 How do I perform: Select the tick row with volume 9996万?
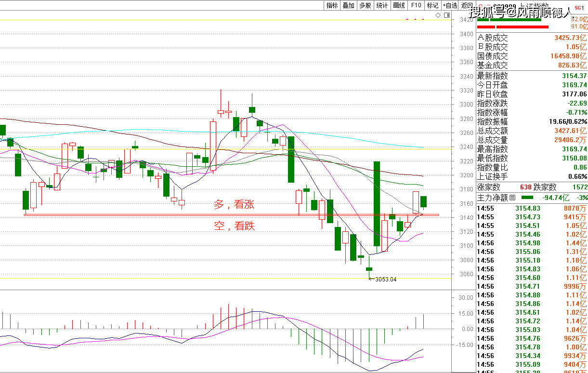[x=532, y=286]
